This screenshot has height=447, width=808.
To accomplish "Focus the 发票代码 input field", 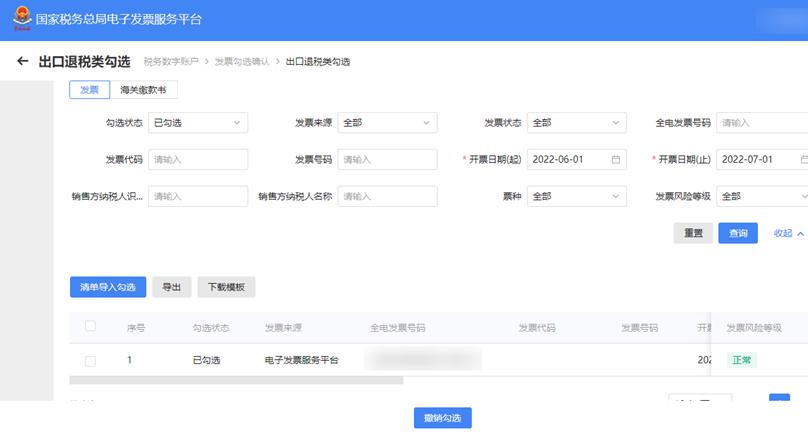I will 197,159.
